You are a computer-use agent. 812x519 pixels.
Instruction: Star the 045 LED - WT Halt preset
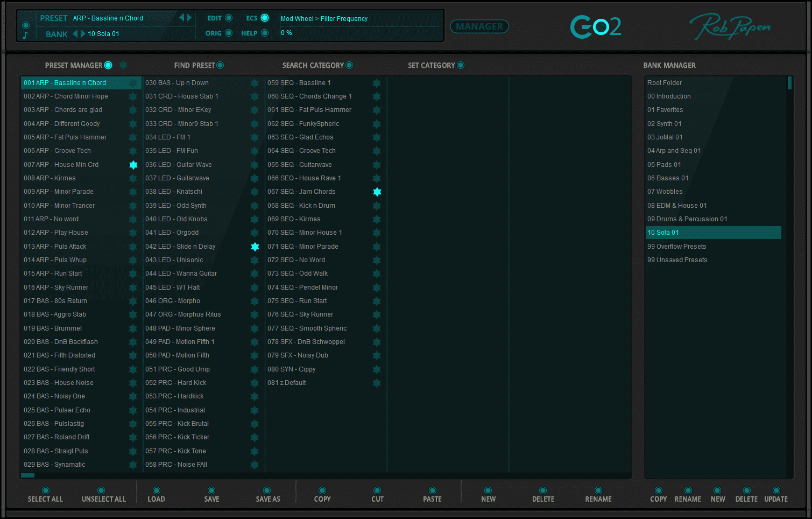[x=255, y=287]
